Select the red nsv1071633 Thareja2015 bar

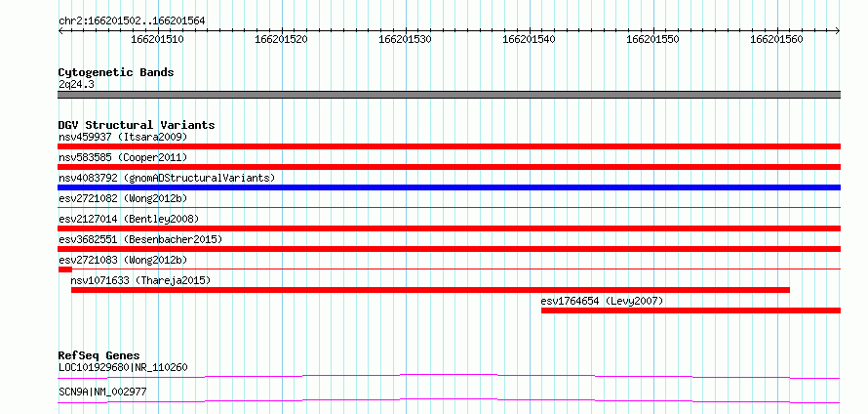click(x=430, y=290)
